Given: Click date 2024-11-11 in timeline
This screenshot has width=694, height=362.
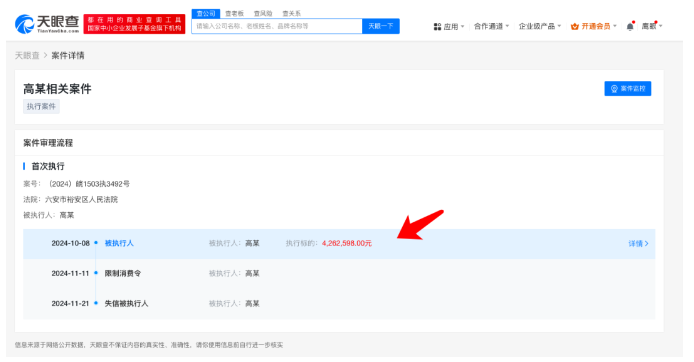Looking at the screenshot, I should pos(70,273).
